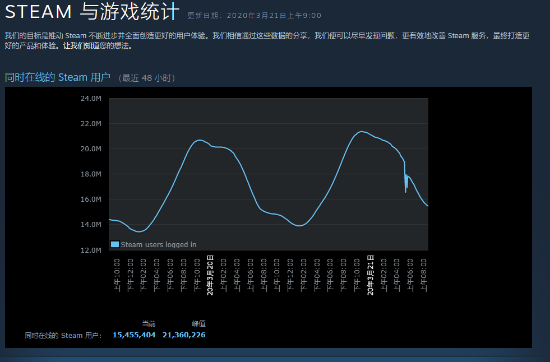Click the blue legend swatch for Steam users

point(115,244)
